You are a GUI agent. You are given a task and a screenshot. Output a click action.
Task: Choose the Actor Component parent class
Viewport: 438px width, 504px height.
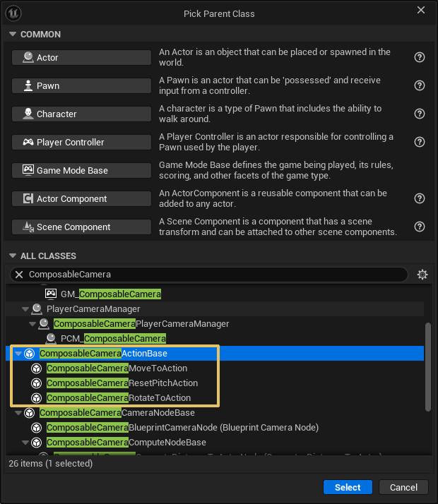pyautogui.click(x=81, y=198)
